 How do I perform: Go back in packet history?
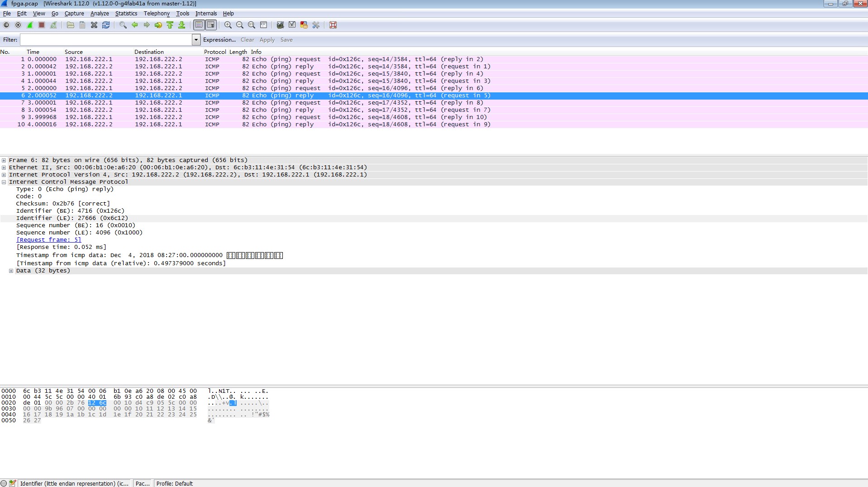tap(135, 25)
